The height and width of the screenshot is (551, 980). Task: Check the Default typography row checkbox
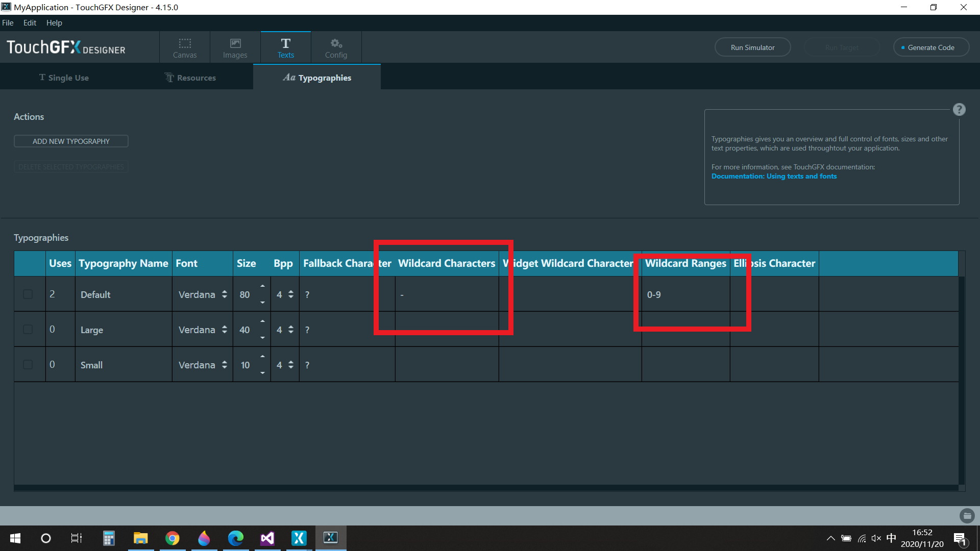click(28, 294)
